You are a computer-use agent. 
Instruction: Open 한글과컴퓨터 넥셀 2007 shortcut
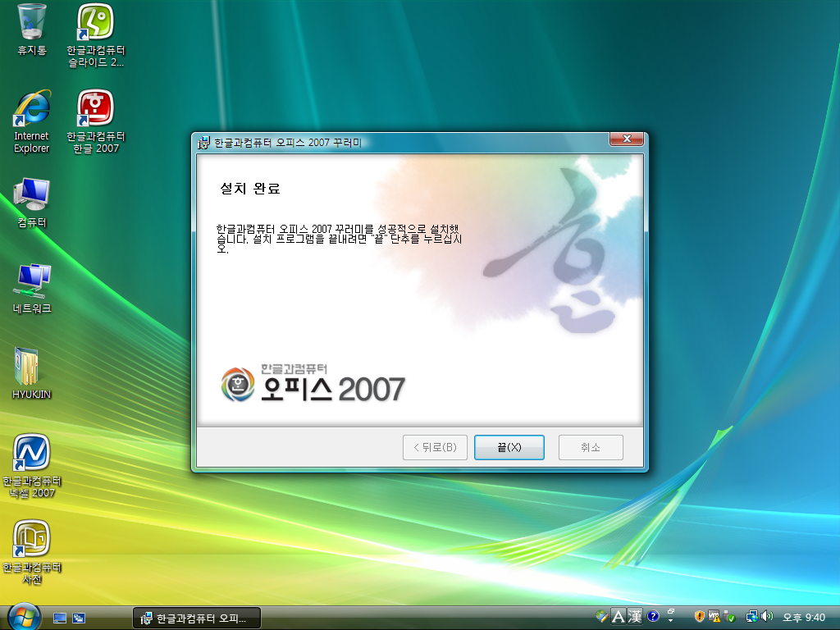click(x=32, y=466)
